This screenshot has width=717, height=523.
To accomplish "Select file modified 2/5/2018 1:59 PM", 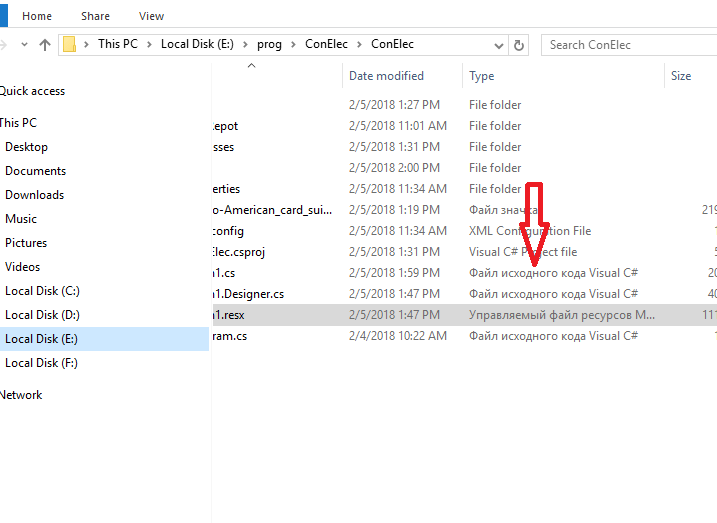I will coord(464,273).
